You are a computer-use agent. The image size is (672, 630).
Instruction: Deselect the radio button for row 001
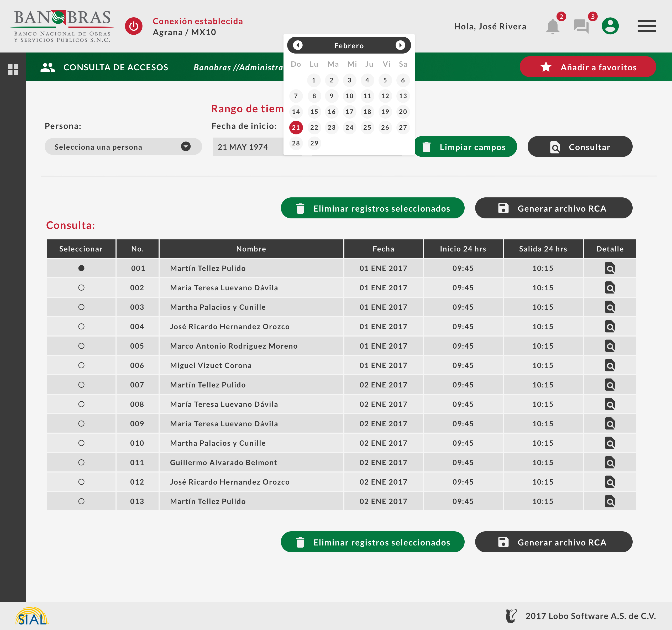click(81, 268)
